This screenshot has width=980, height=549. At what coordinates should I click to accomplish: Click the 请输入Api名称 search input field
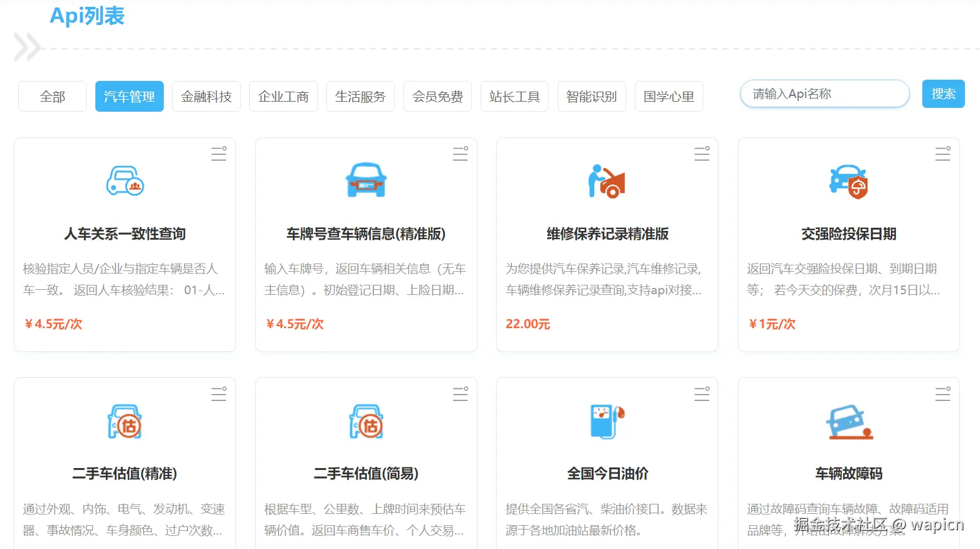824,93
